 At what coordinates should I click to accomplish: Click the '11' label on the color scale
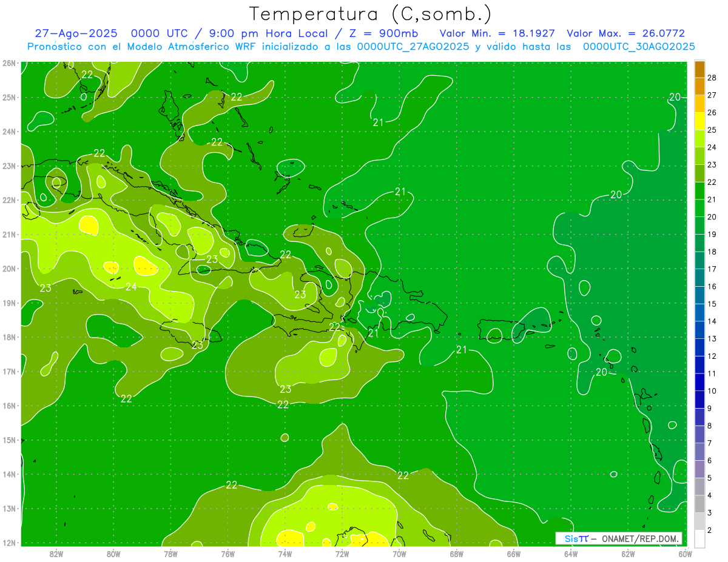(x=712, y=373)
